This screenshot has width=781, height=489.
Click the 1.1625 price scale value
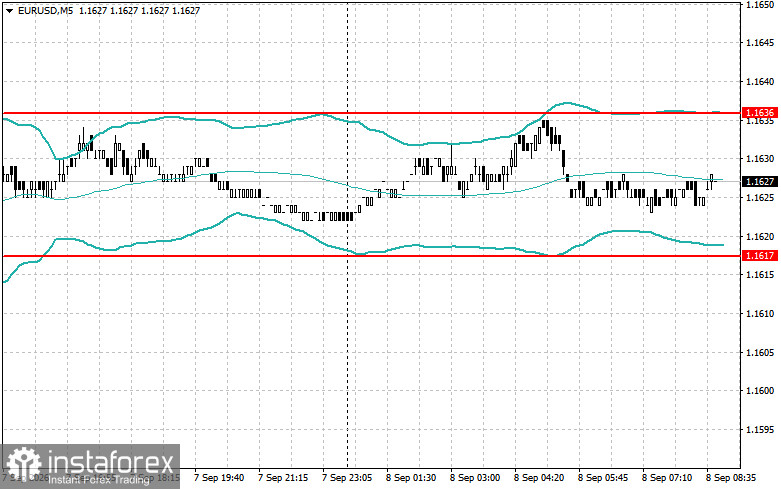760,198
